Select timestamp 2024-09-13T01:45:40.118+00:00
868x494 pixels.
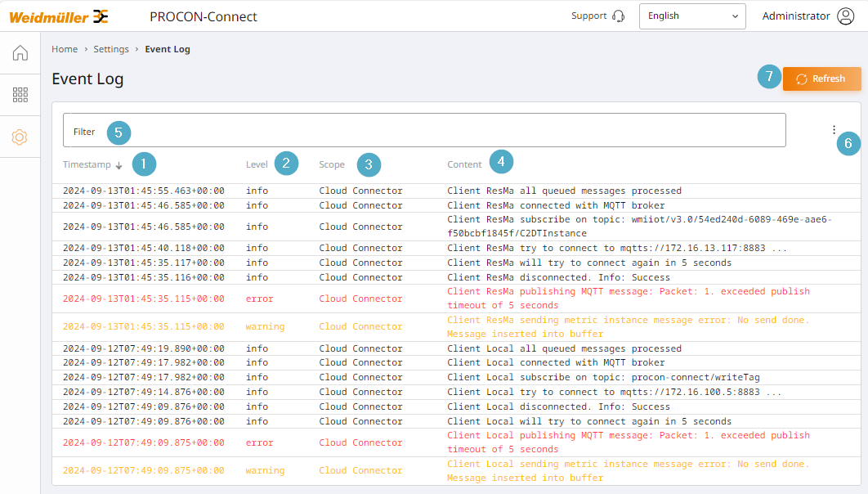pyautogui.click(x=143, y=248)
